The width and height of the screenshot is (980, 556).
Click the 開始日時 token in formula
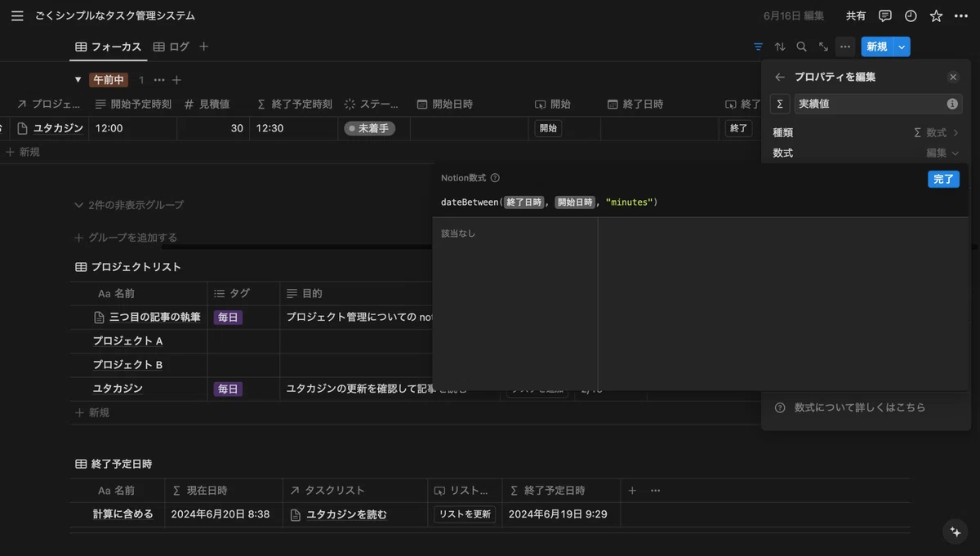pos(575,202)
